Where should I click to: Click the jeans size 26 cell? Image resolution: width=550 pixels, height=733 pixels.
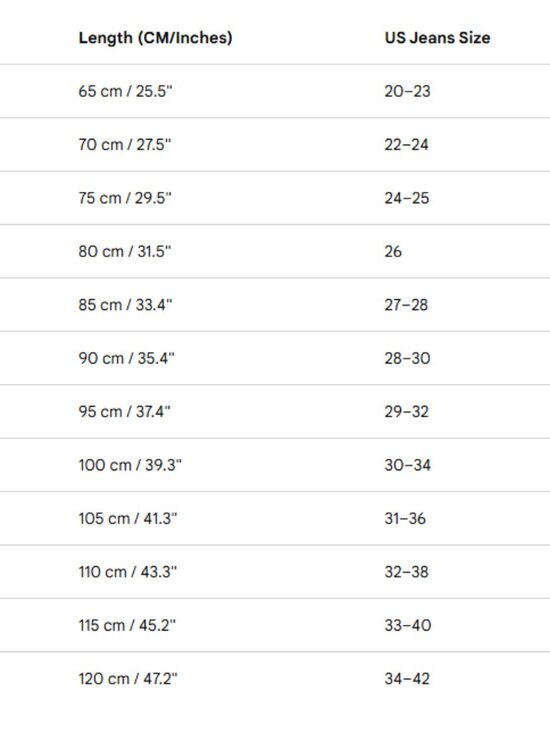pos(393,252)
